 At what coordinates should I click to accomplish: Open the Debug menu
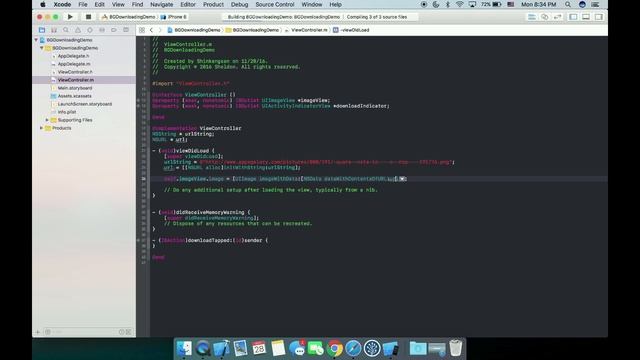pyautogui.click(x=240, y=4)
